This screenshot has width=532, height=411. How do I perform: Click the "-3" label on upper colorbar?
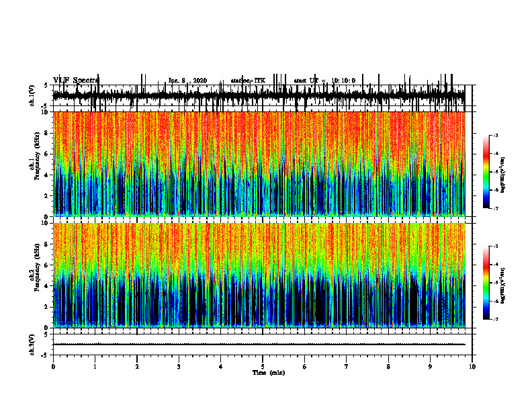[x=495, y=135]
